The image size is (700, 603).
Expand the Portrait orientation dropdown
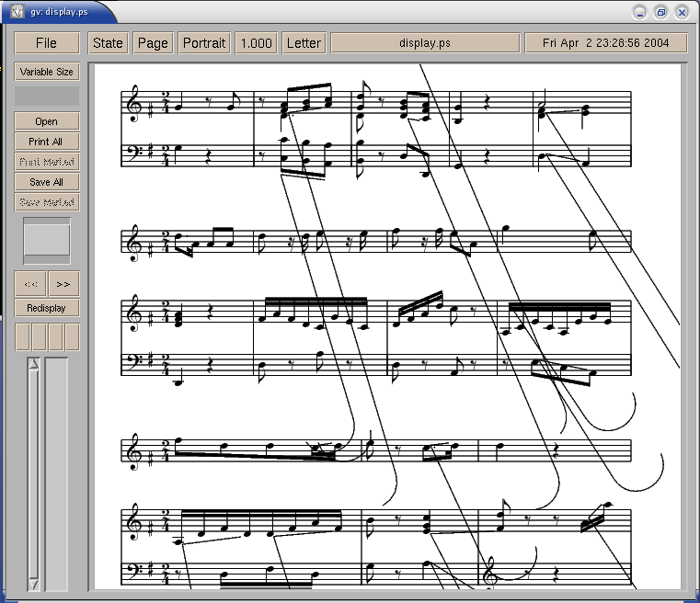click(x=203, y=43)
